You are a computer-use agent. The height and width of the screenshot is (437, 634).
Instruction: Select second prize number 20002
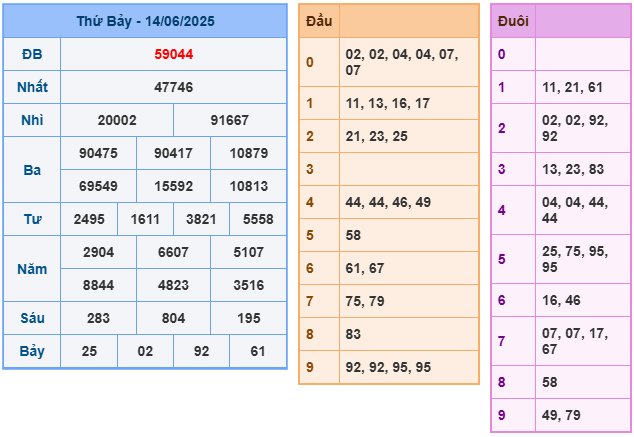(x=117, y=120)
